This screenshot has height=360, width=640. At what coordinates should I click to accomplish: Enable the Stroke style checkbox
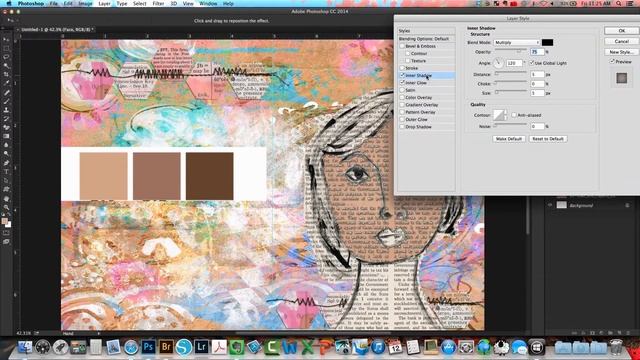[x=402, y=68]
